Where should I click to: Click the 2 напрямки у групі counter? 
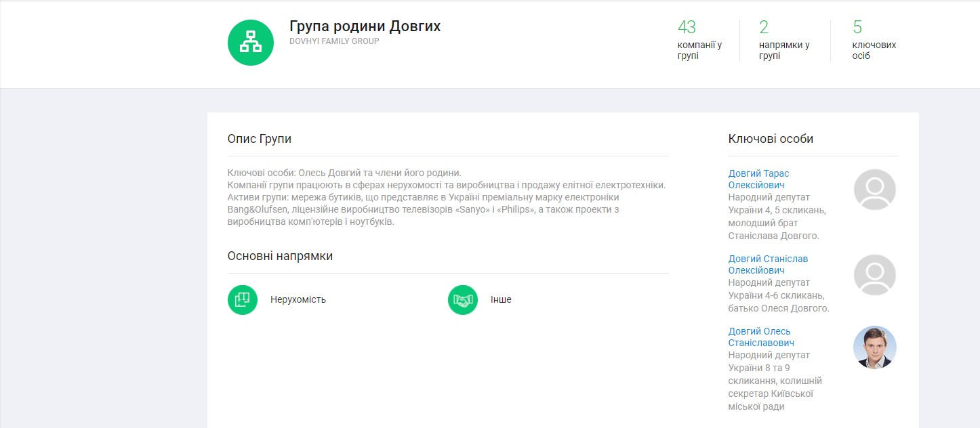[783, 41]
